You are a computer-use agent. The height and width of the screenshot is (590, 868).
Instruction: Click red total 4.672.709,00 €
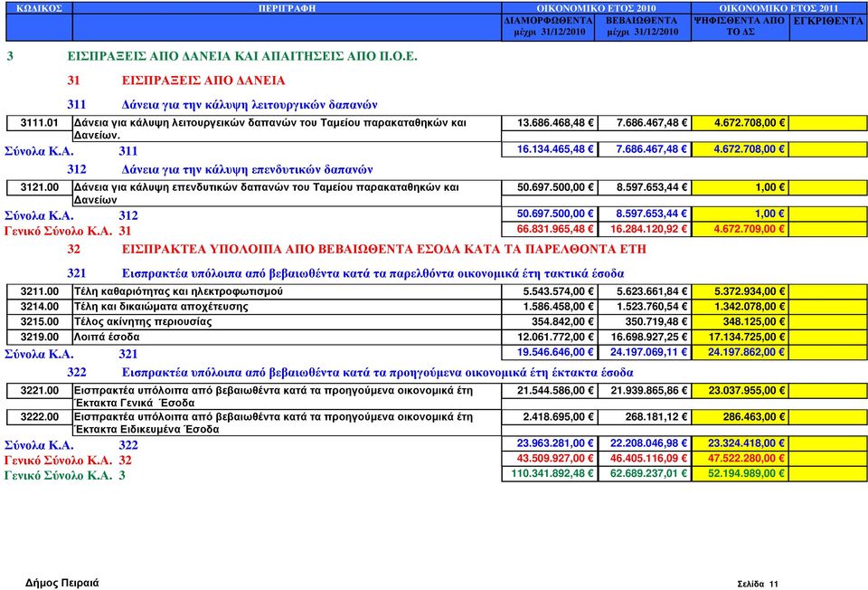pyautogui.click(x=741, y=229)
